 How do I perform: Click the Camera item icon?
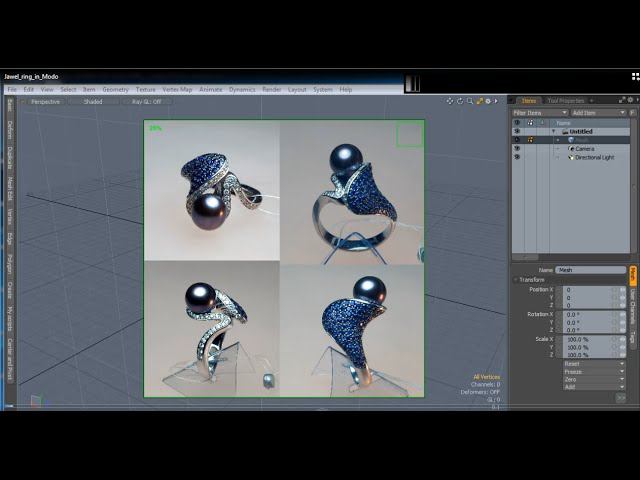click(571, 149)
